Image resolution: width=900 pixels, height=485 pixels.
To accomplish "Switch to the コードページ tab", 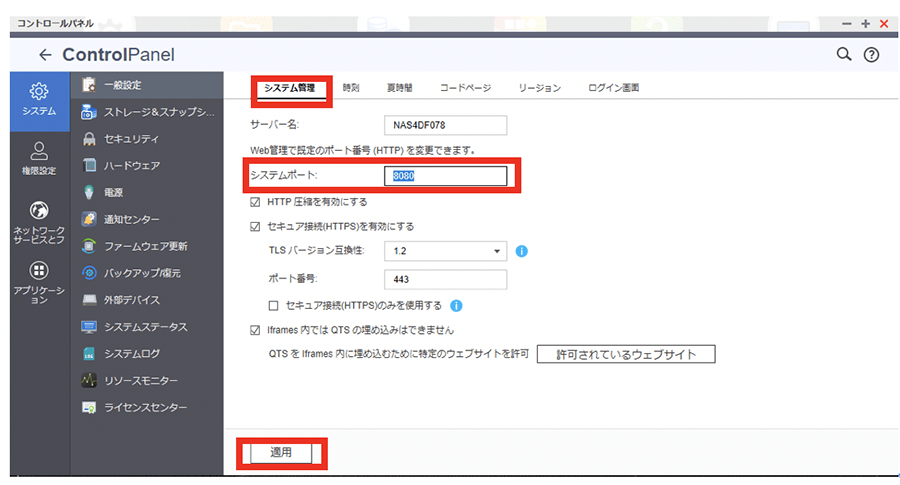I will pyautogui.click(x=465, y=88).
